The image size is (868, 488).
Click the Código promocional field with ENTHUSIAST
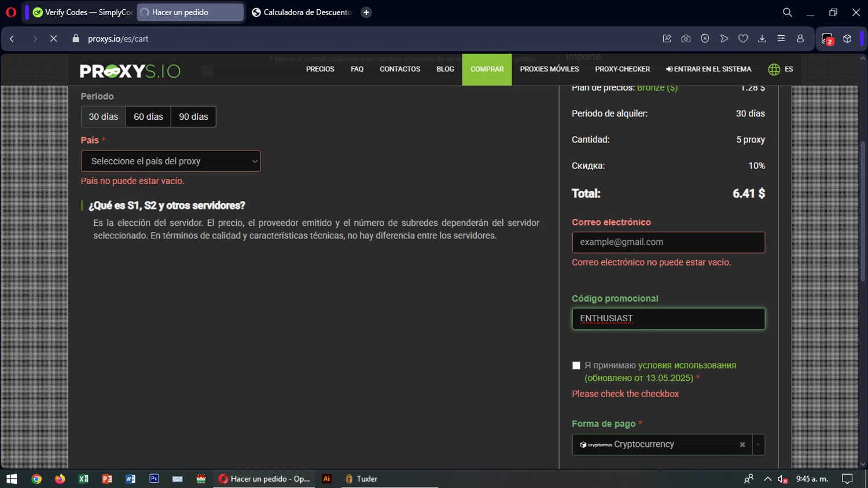pyautogui.click(x=668, y=319)
